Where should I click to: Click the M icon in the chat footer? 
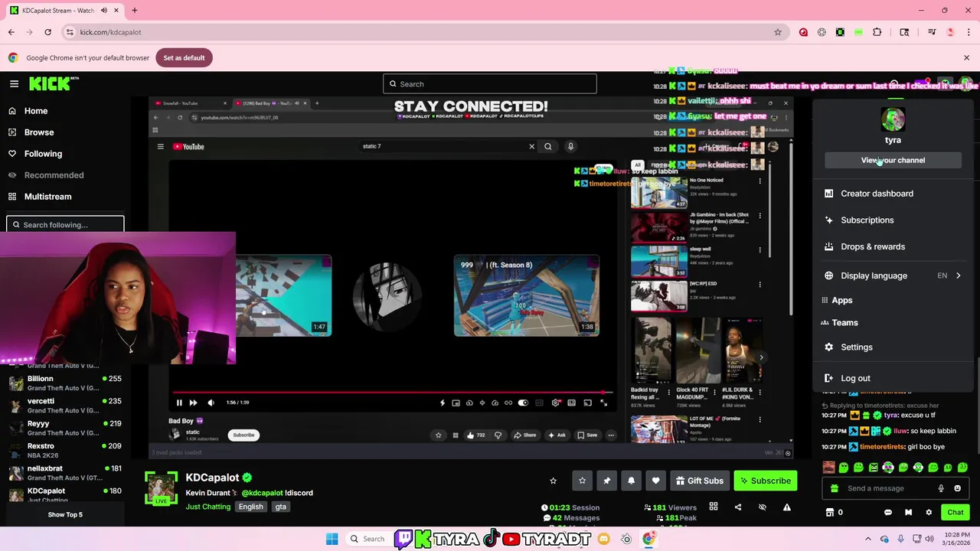908,512
